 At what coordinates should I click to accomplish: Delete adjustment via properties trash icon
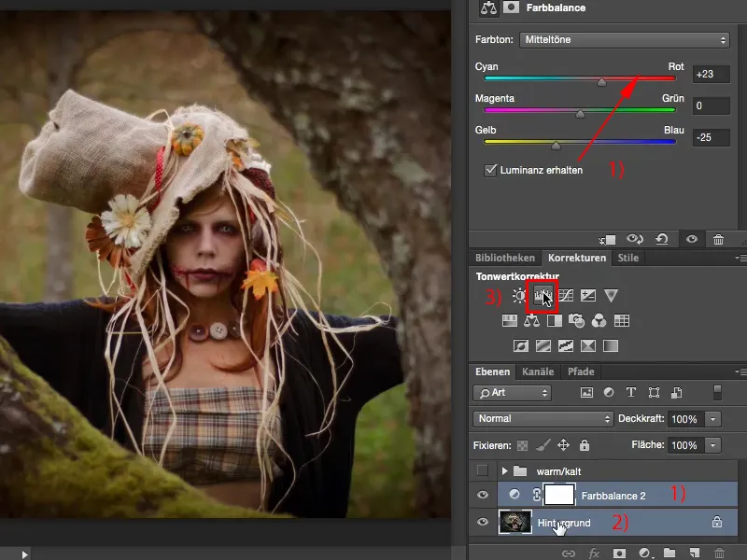click(718, 240)
